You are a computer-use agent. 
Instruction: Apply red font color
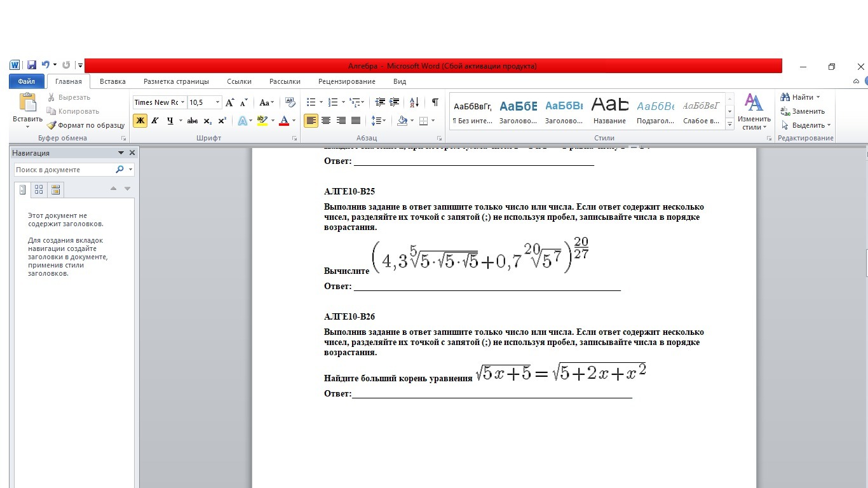tap(284, 121)
